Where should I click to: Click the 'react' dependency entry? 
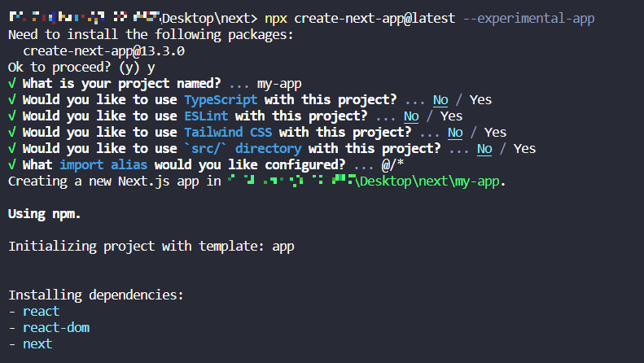point(41,312)
